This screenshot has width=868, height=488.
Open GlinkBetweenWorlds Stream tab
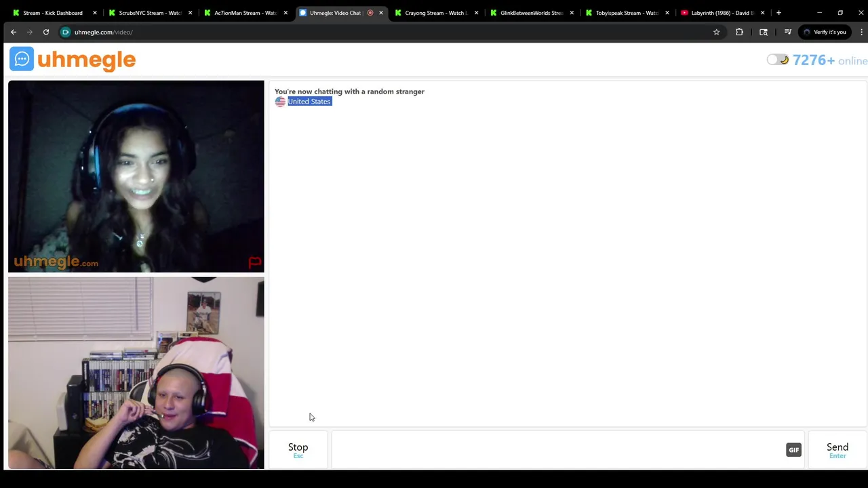tap(531, 13)
